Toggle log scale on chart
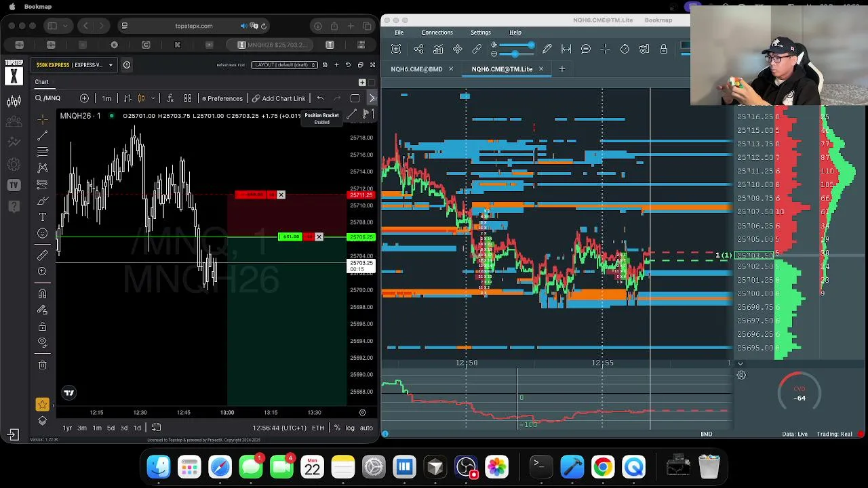This screenshot has width=868, height=488. click(x=350, y=428)
